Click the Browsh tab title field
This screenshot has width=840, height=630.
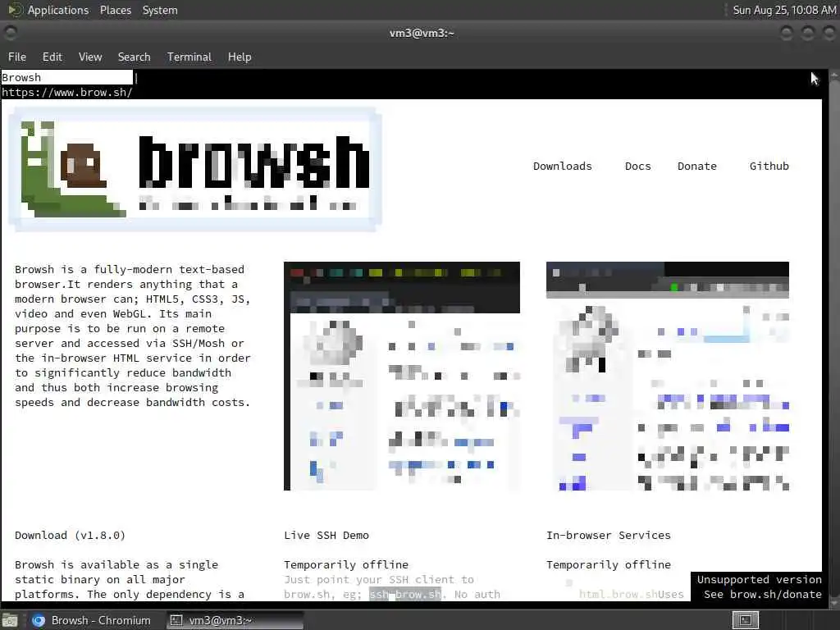pyautogui.click(x=66, y=77)
